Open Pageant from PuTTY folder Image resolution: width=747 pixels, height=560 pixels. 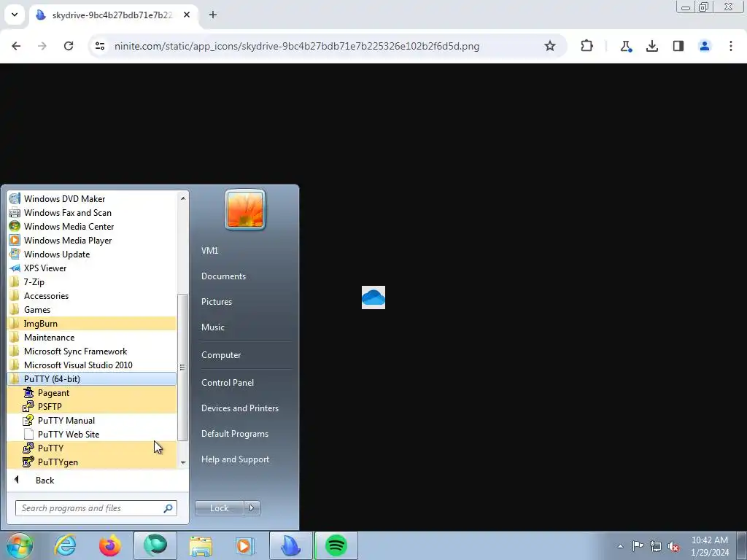[92, 392]
